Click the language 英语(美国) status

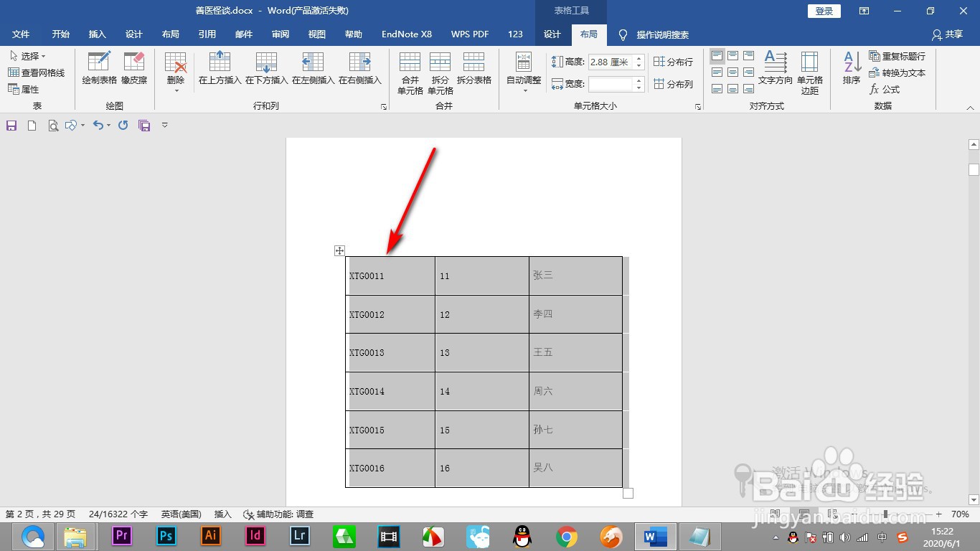pyautogui.click(x=181, y=514)
